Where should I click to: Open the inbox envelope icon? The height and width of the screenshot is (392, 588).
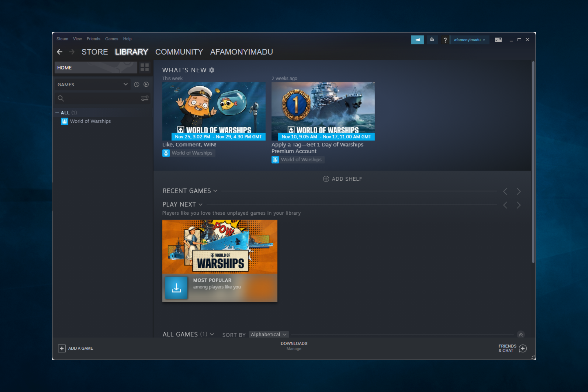pos(432,40)
